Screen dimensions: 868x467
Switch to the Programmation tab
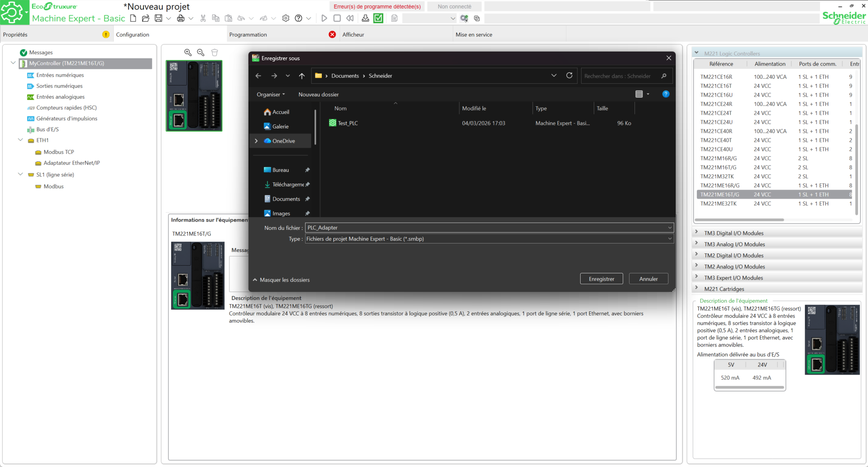point(248,34)
